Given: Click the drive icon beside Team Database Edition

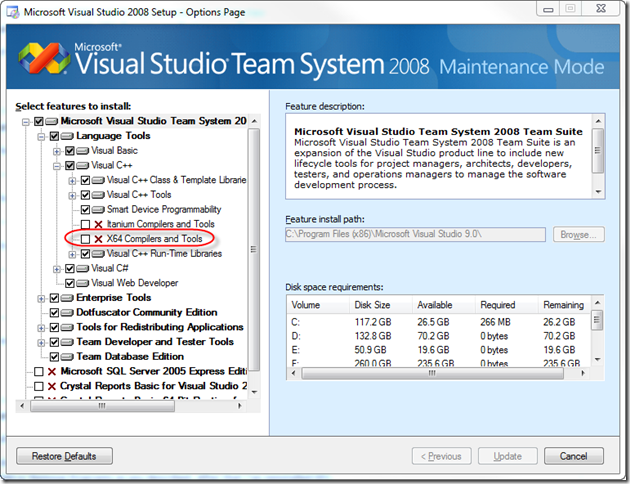Looking at the screenshot, I should [x=67, y=357].
